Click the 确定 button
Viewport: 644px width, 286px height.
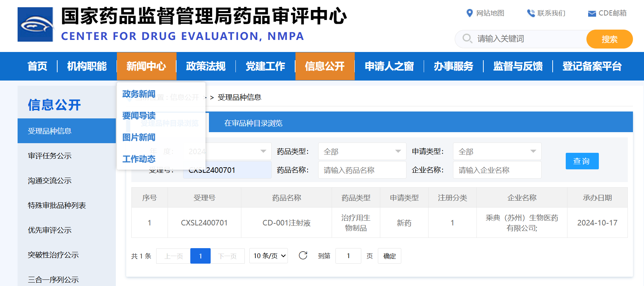(x=390, y=256)
